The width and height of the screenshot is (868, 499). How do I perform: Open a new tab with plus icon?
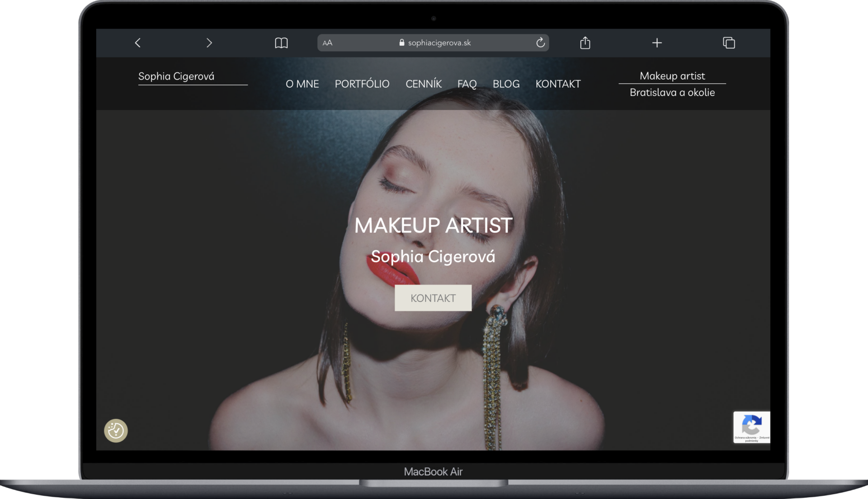tap(657, 43)
